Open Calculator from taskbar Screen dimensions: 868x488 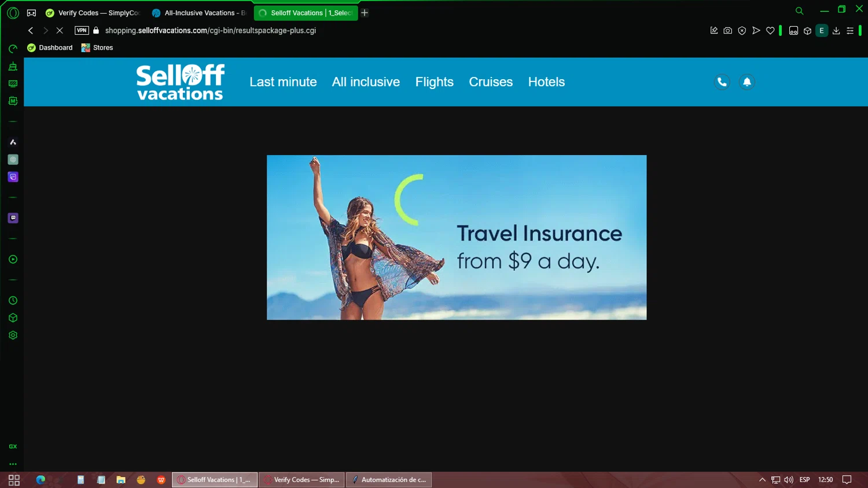tap(80, 480)
